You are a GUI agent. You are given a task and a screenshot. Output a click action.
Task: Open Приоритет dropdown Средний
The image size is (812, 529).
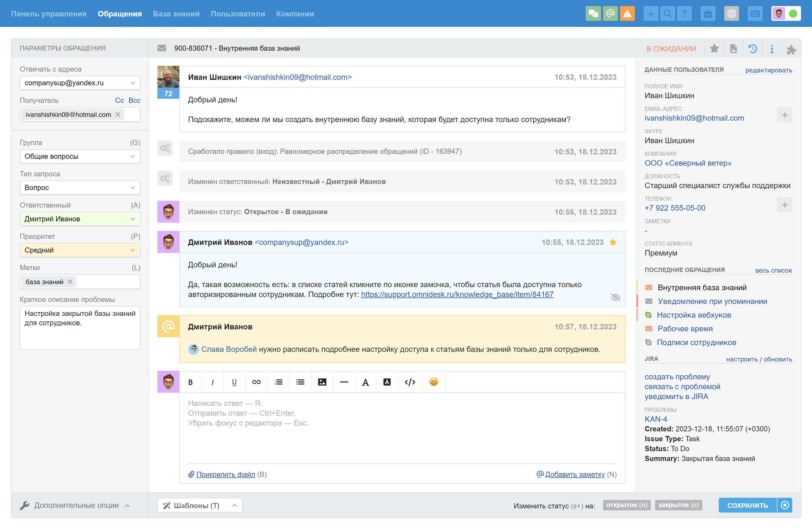pos(80,250)
